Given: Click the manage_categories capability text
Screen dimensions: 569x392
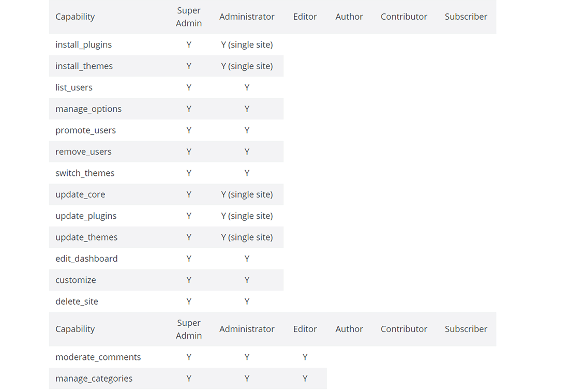Looking at the screenshot, I should point(94,379).
